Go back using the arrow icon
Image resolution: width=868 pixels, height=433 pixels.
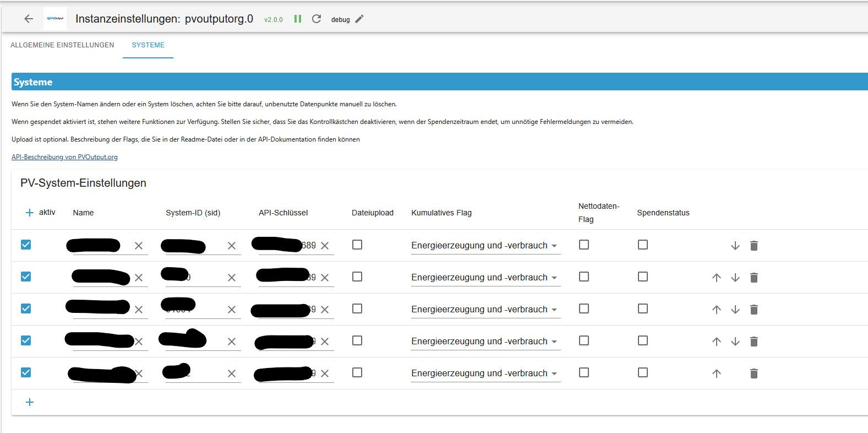click(29, 19)
